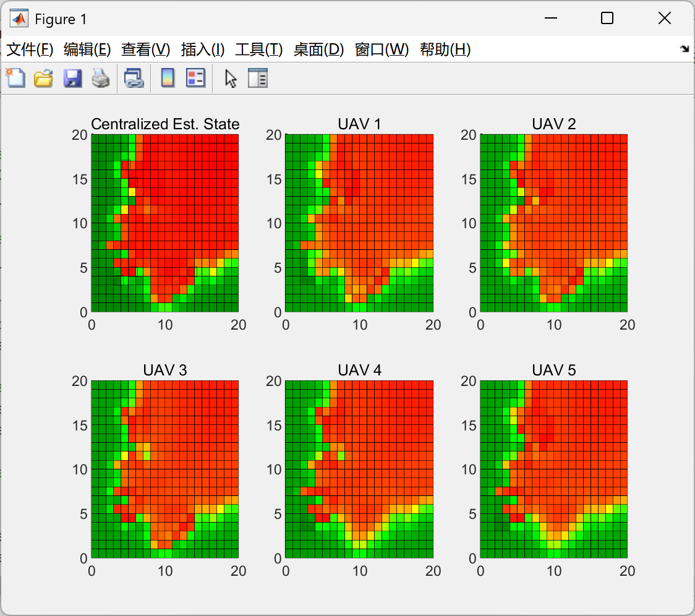
Task: Open the 查看(V) menu
Action: pyautogui.click(x=145, y=49)
